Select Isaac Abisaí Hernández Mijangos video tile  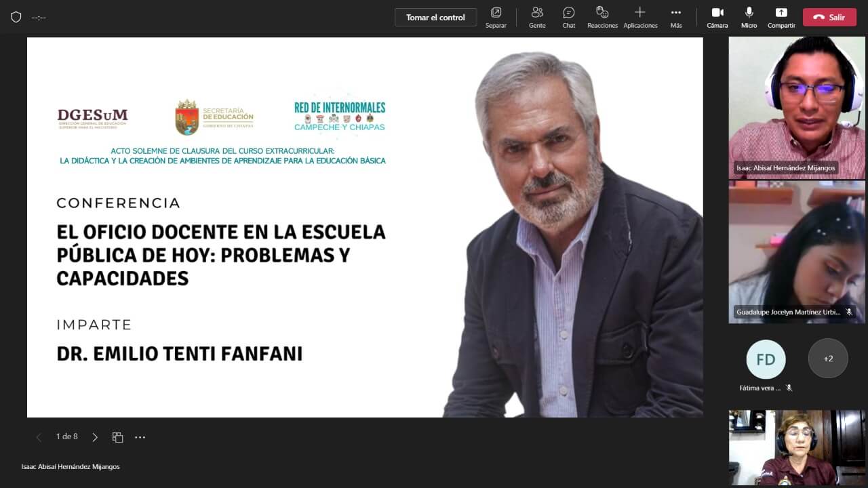[x=797, y=107]
